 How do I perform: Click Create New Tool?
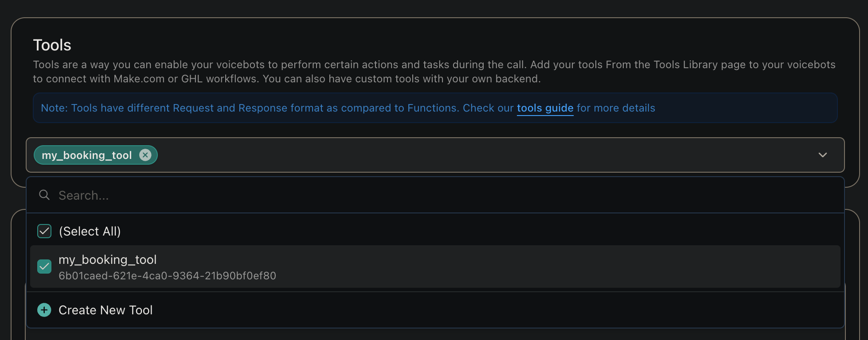[x=106, y=310]
